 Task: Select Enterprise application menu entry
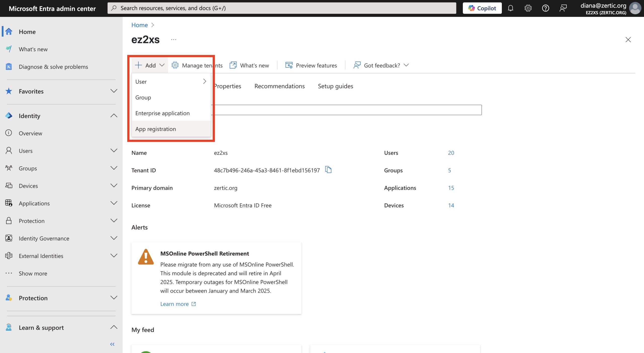click(162, 113)
